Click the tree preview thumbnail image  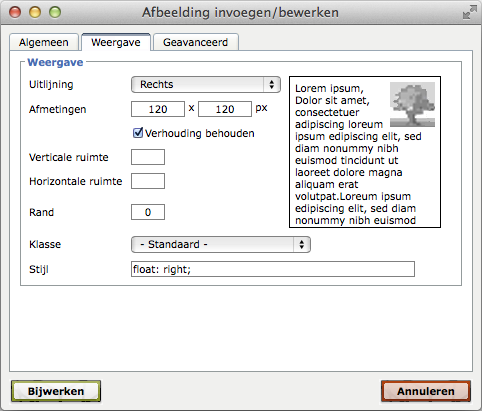point(412,104)
